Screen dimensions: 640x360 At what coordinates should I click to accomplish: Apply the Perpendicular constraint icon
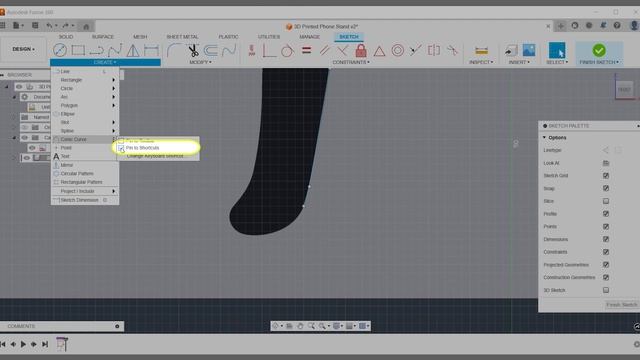[x=342, y=51]
